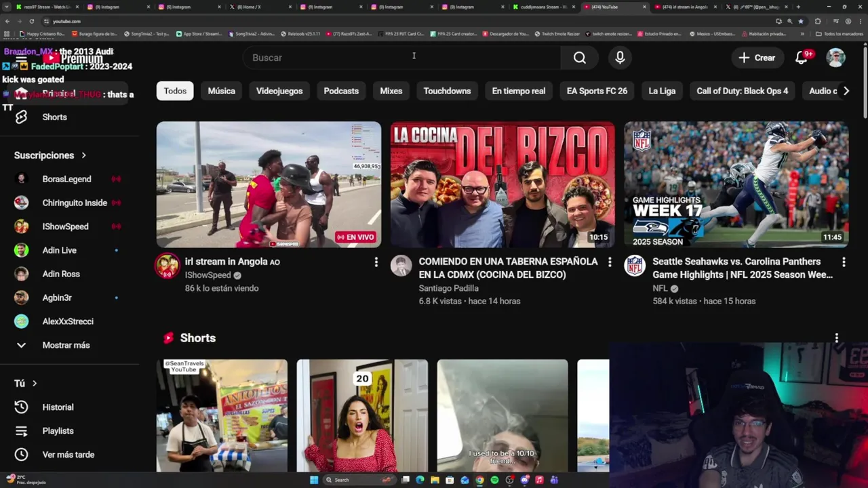Select the Mixes filter chip

[391, 91]
